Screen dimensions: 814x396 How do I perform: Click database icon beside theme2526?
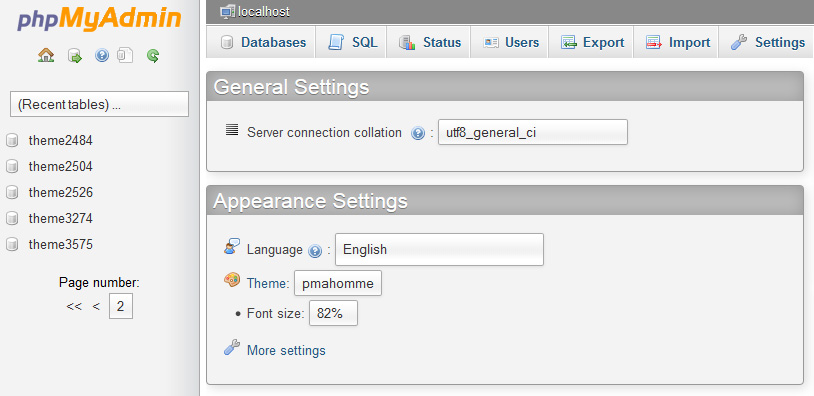pyautogui.click(x=12, y=192)
